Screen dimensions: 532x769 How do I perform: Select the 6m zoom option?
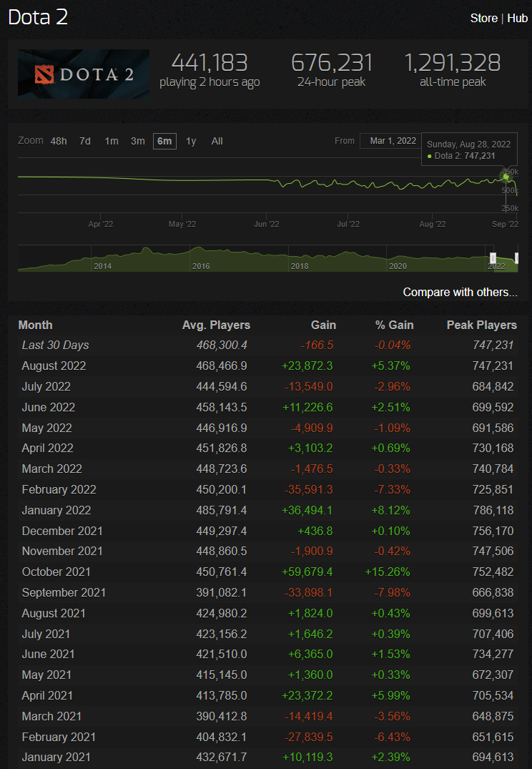pyautogui.click(x=164, y=141)
